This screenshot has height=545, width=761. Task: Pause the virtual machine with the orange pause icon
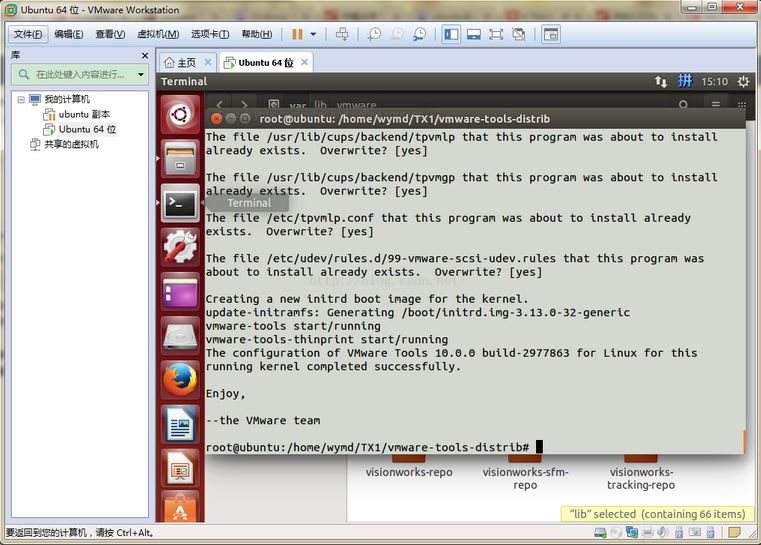[297, 34]
